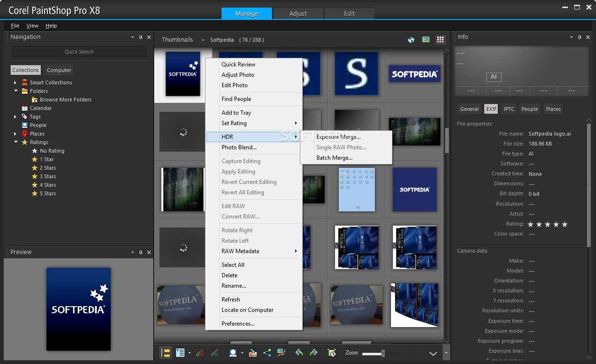Switch to Thumbnail grid mode icon
The image size is (596, 364).
[440, 40]
